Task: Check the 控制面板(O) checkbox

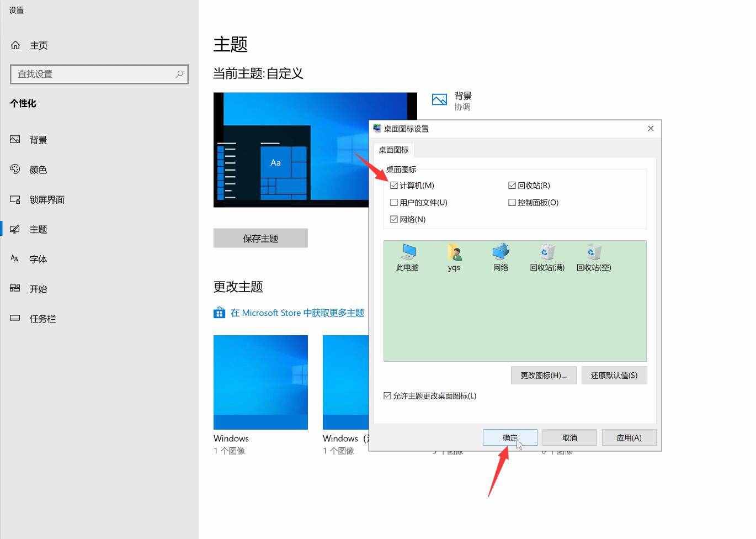Action: [512, 203]
